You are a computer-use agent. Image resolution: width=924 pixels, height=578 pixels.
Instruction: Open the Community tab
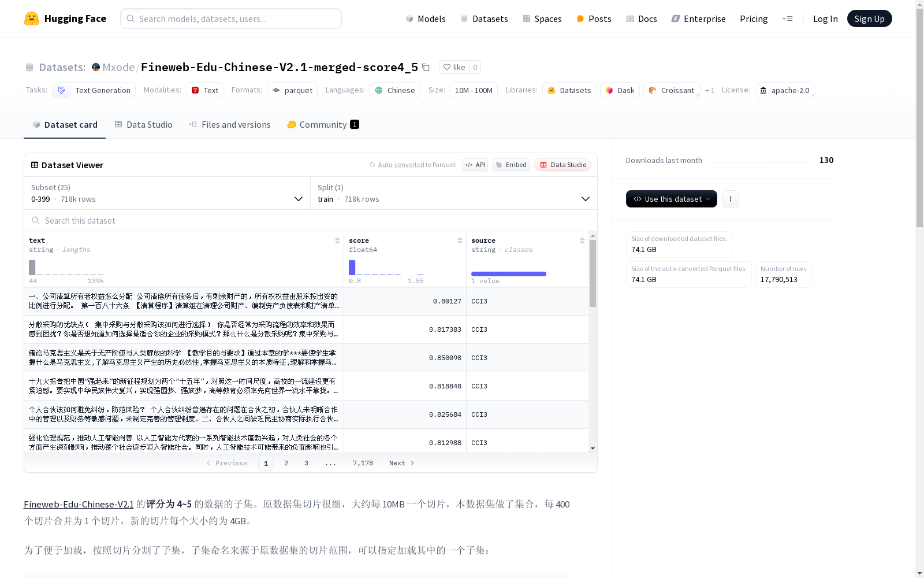click(x=323, y=124)
